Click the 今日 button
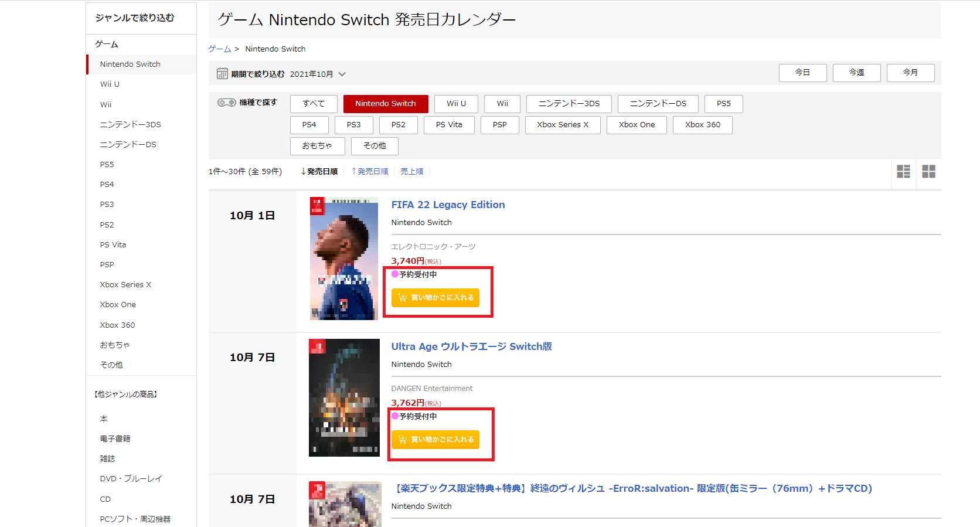Screen dimensions: 980x527 click(803, 73)
